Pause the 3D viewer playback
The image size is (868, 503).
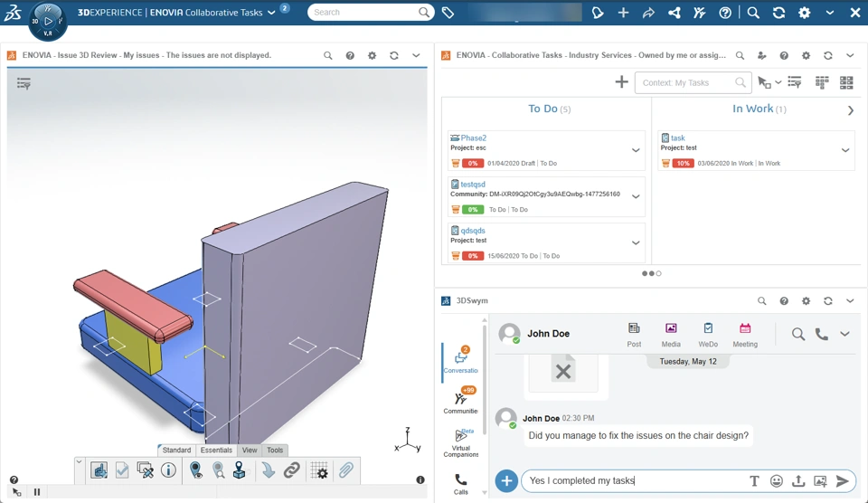click(37, 492)
